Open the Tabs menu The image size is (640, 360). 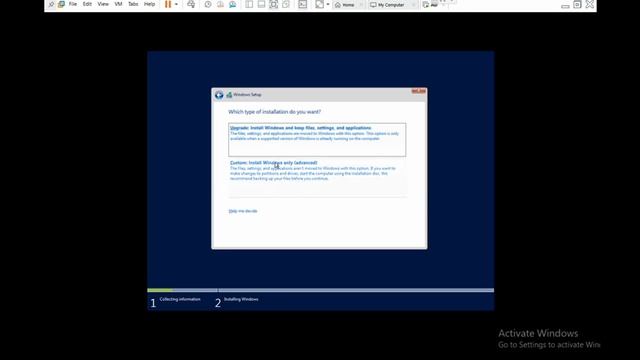[133, 4]
